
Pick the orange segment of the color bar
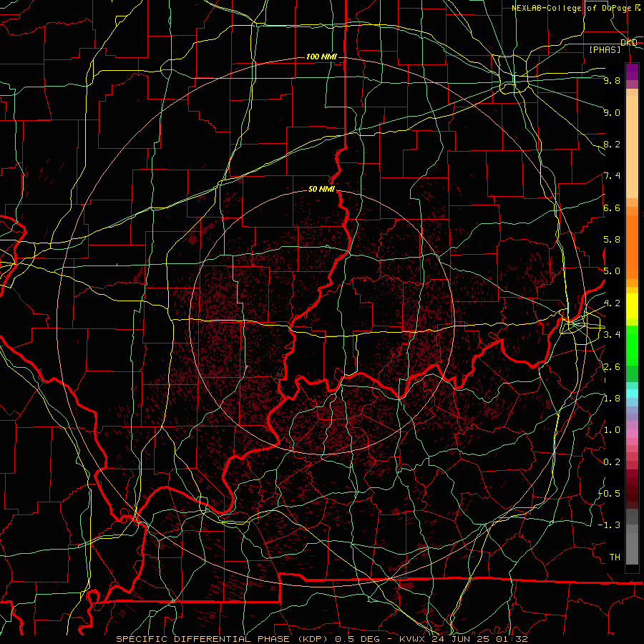[x=632, y=246]
